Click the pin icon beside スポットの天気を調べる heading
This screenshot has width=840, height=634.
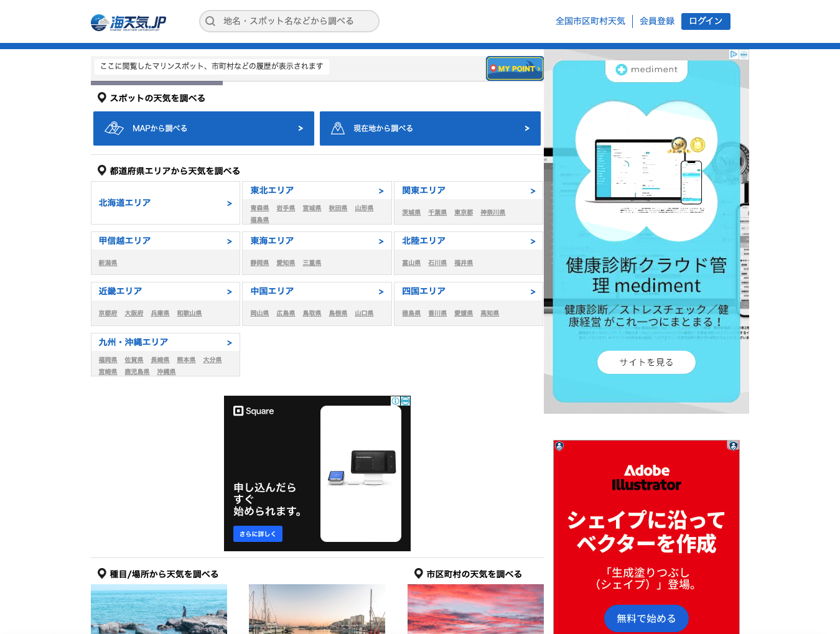tap(101, 97)
